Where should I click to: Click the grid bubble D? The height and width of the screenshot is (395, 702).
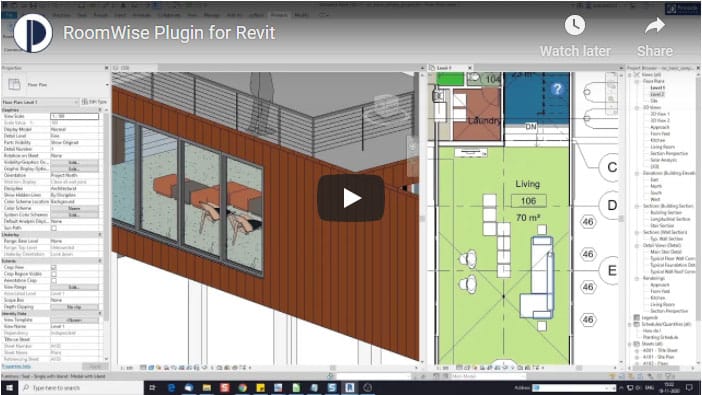(611, 206)
